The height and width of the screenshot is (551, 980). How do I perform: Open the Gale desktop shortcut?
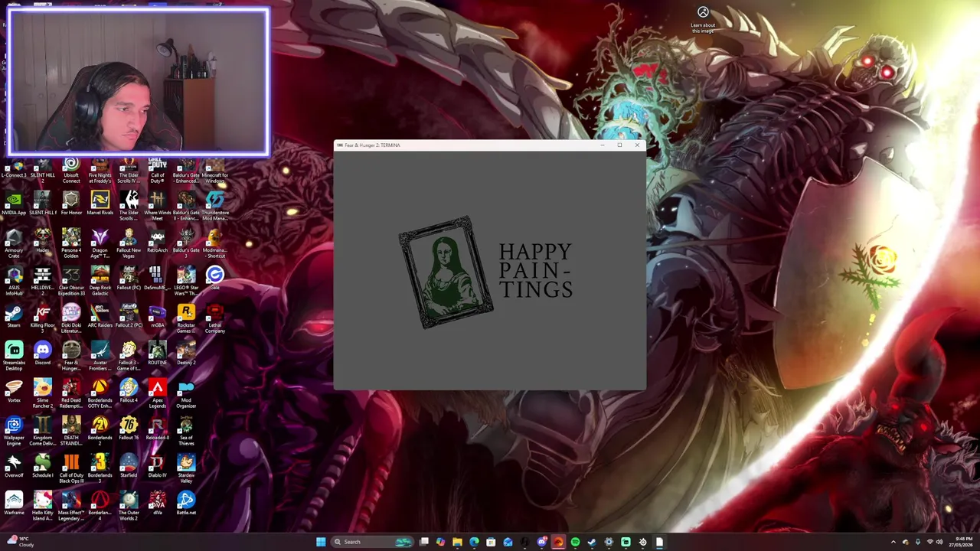[x=214, y=276]
